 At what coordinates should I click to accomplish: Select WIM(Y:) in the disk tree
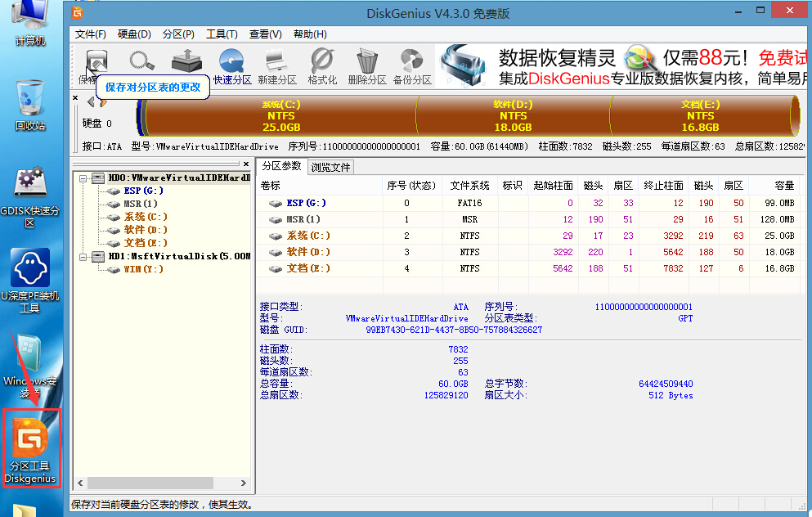tap(143, 269)
